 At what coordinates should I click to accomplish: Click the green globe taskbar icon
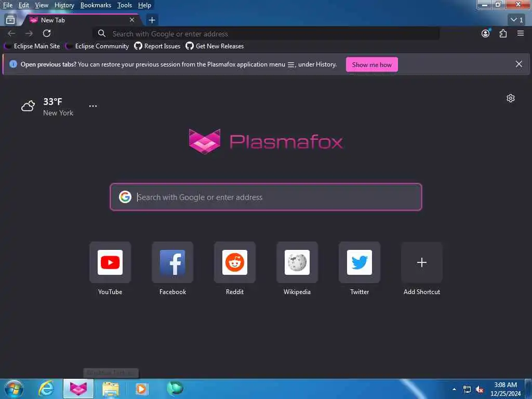pyautogui.click(x=175, y=388)
